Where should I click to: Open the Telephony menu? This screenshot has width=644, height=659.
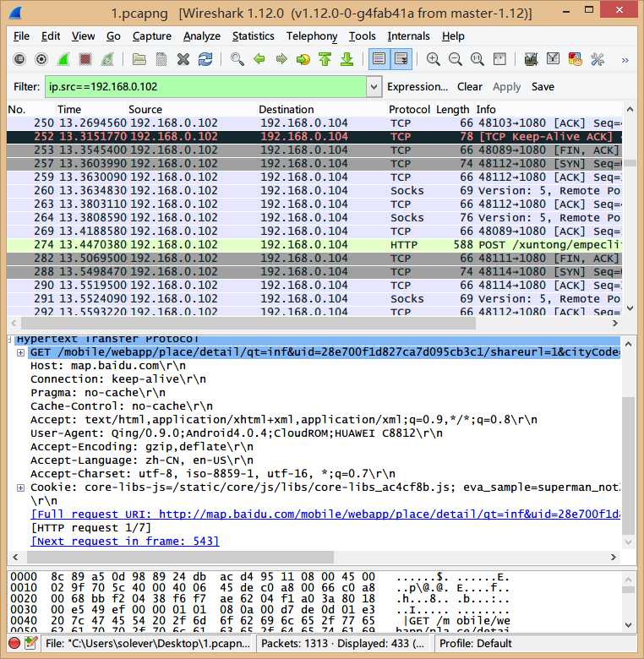pyautogui.click(x=311, y=36)
